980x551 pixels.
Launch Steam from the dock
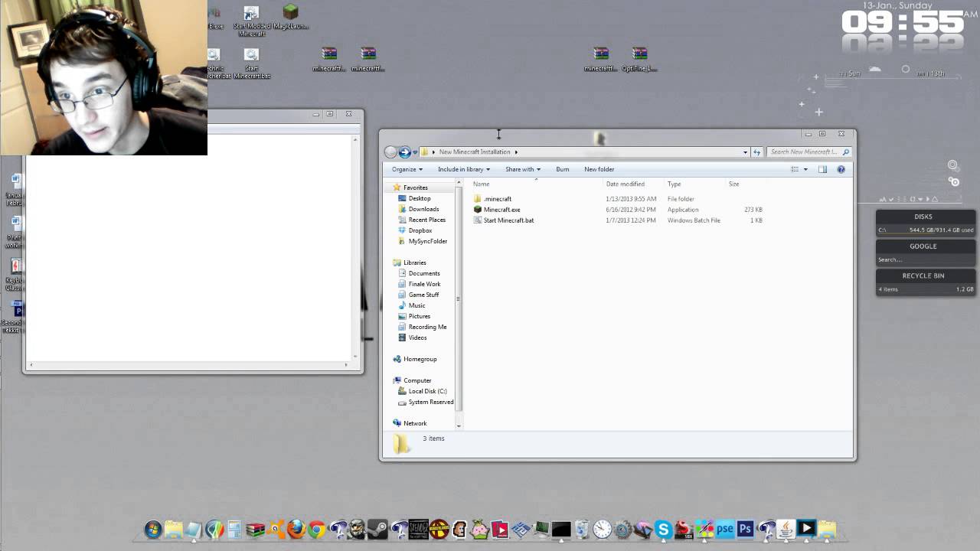(x=377, y=530)
